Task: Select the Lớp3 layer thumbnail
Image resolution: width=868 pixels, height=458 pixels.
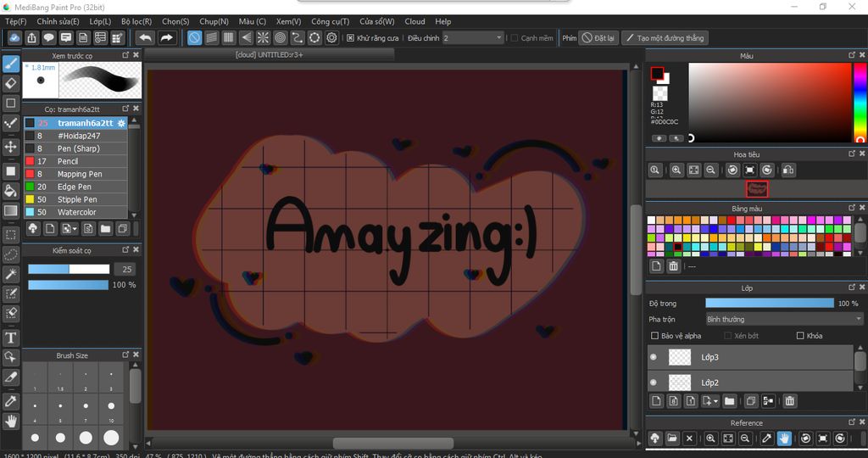Action: pos(680,357)
